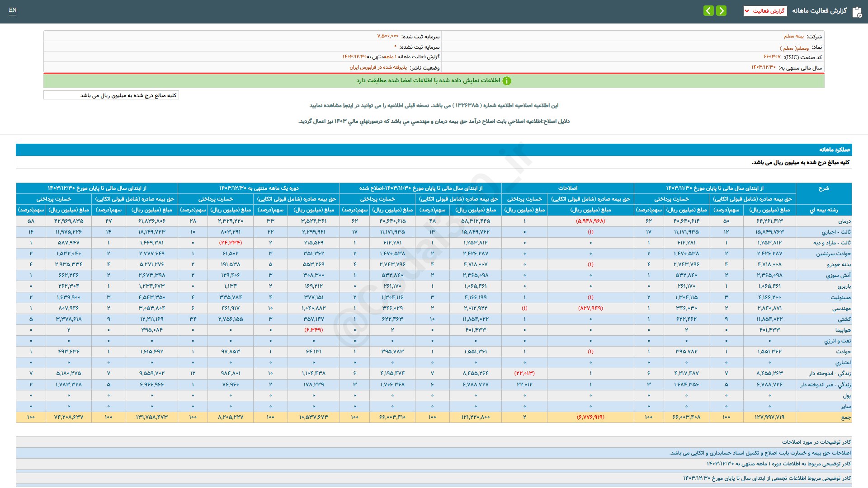The width and height of the screenshot is (868, 488).
Task: Click the بدنه خودرو row label
Action: (x=839, y=264)
